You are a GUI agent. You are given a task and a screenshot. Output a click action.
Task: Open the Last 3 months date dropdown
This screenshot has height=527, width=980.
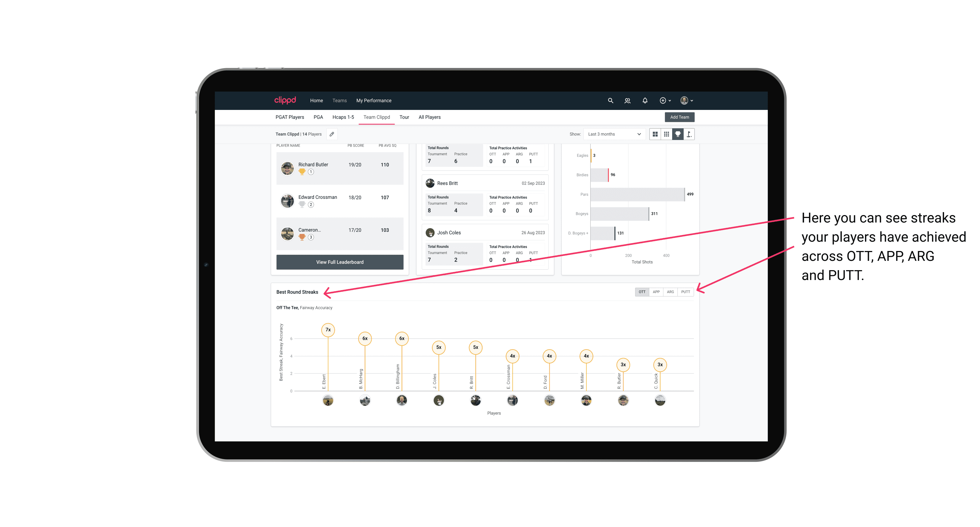[613, 134]
